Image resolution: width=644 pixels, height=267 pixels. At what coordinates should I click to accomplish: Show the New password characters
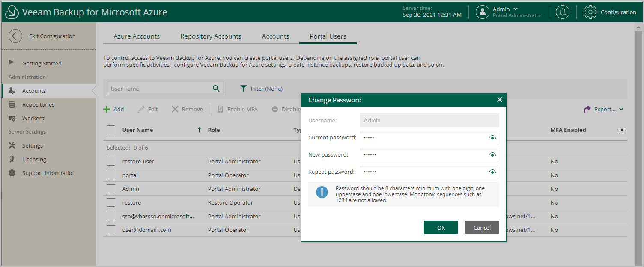coord(492,154)
